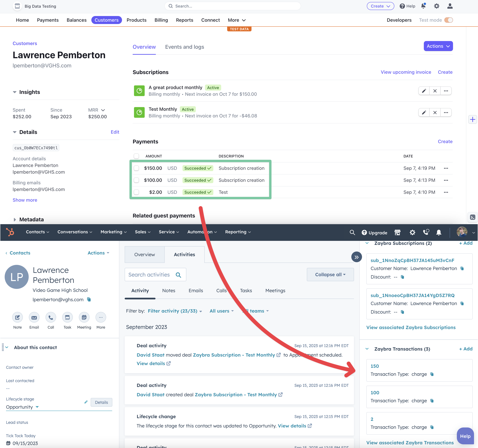
Task: Open HubSpot search magnifier
Action: pyautogui.click(x=352, y=232)
